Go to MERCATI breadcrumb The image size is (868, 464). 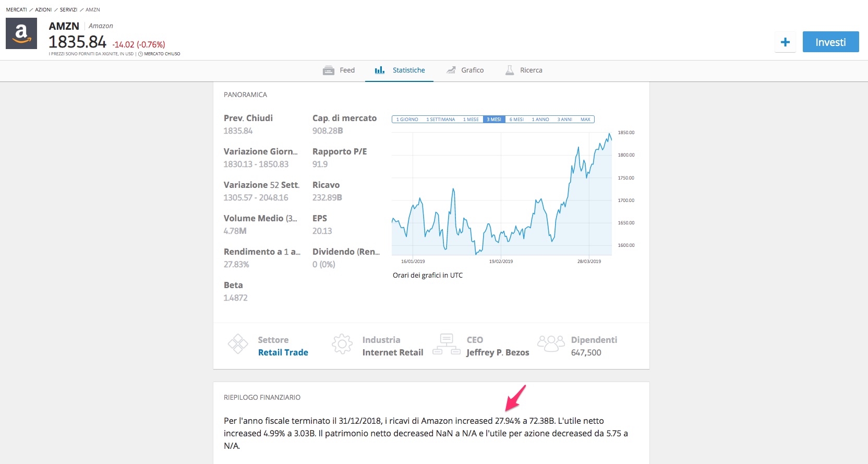coord(17,10)
